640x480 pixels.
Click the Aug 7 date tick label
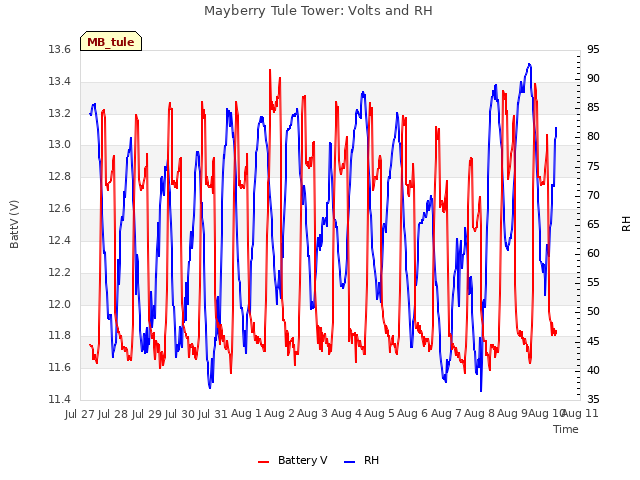pyautogui.click(x=446, y=413)
